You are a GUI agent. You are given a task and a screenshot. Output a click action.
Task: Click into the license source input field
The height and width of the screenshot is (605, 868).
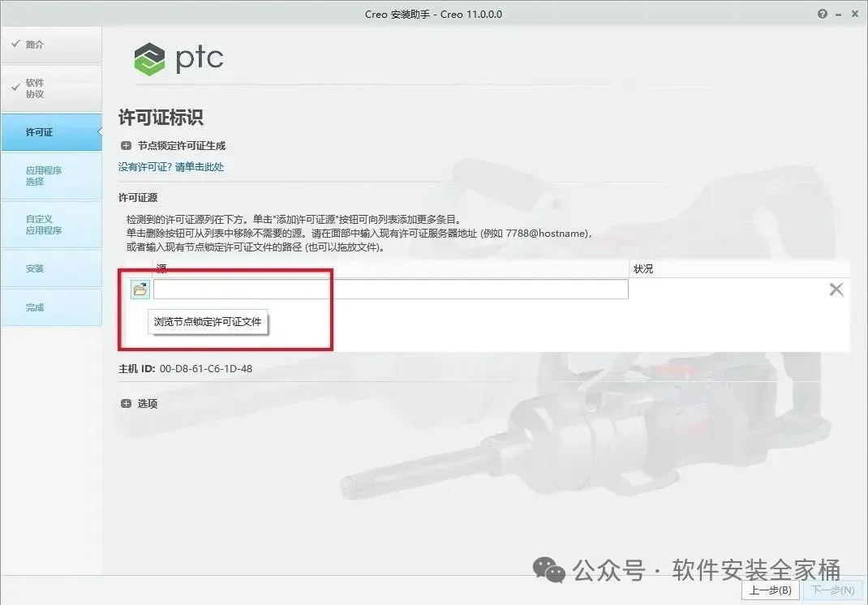tap(391, 289)
